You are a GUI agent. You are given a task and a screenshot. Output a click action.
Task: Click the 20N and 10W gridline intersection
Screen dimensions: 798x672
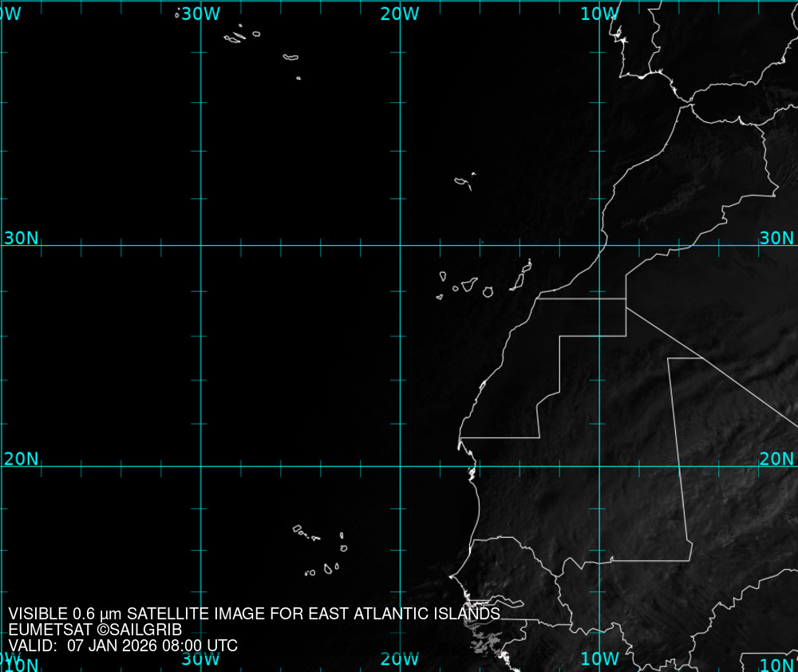tap(600, 466)
